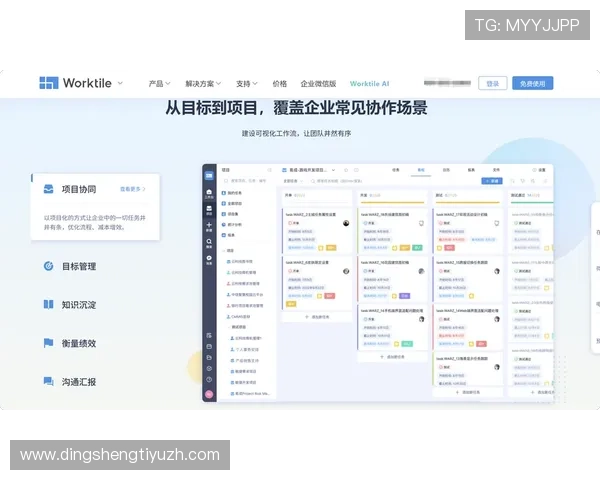Click the message bubble icon in dark sidebar

(209, 260)
